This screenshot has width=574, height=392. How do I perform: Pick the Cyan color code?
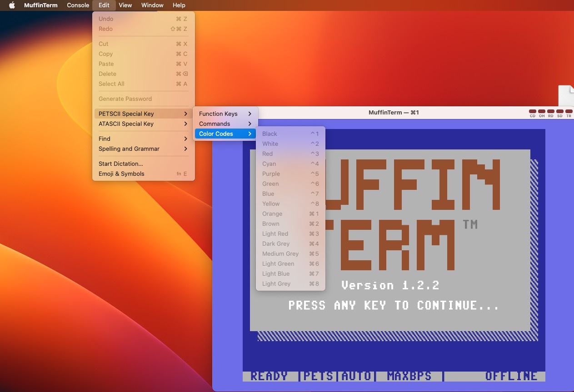[291, 164]
